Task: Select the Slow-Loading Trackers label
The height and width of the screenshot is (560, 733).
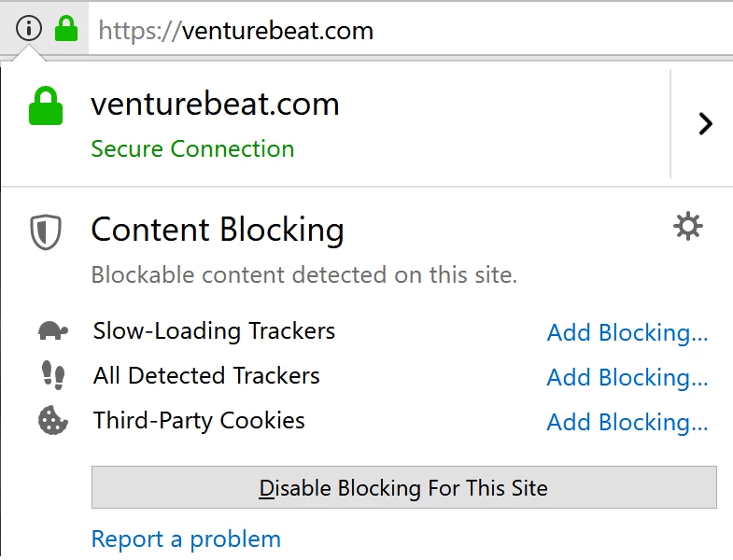Action: coord(214,331)
